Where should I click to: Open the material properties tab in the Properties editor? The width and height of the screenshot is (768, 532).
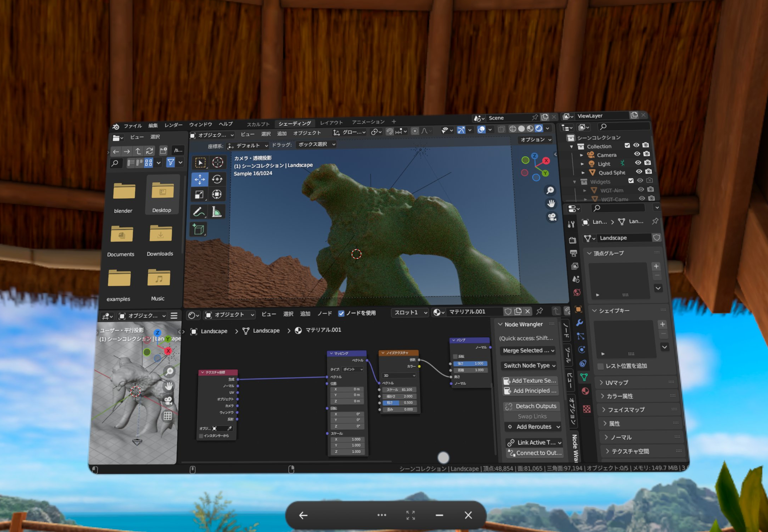[x=586, y=391]
